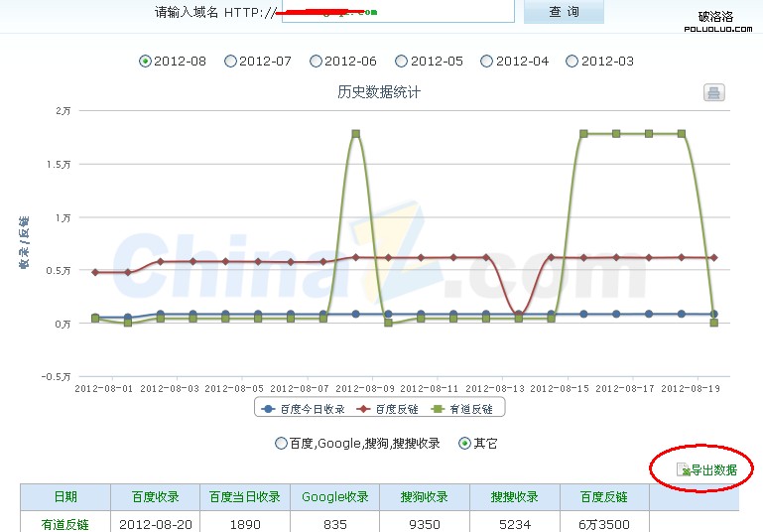Focus the domain name input field
This screenshot has width=763, height=532.
point(397,12)
